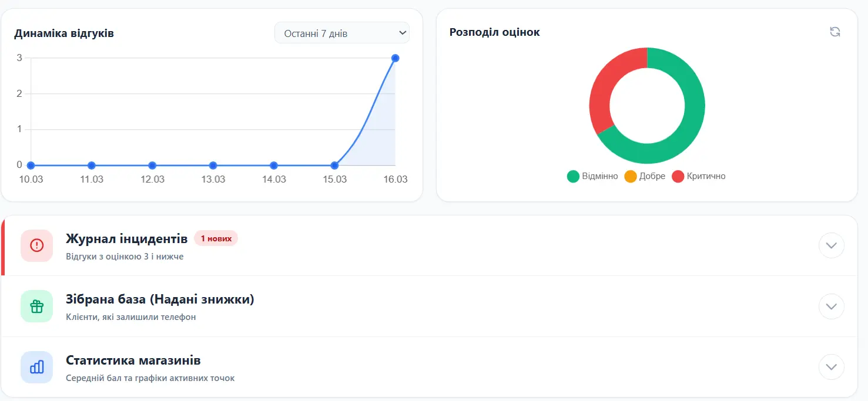Select the Зібрана база (Надані знижки) heading
The height and width of the screenshot is (401, 868).
[x=160, y=299]
